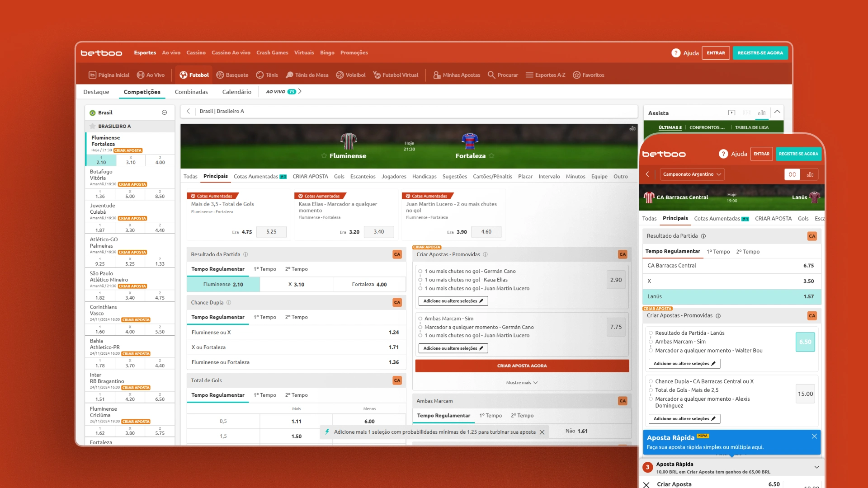This screenshot has width=868, height=488.
Task: Open the Escanteios market tab
Action: (363, 177)
